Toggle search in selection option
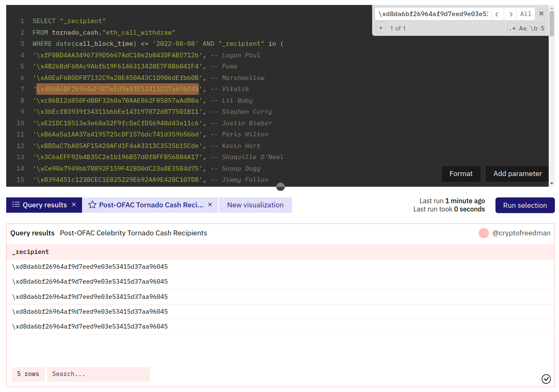 pos(542,28)
